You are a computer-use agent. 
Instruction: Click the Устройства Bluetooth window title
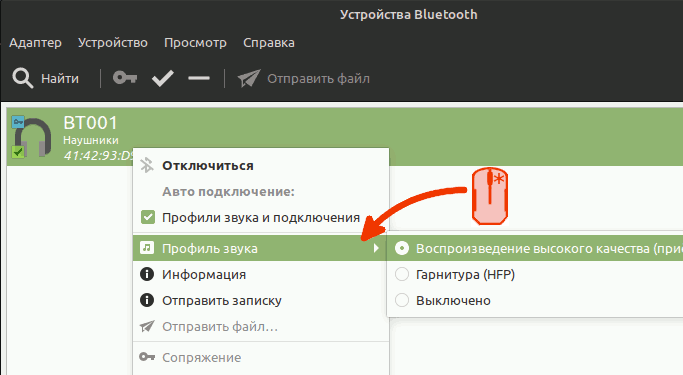[409, 14]
